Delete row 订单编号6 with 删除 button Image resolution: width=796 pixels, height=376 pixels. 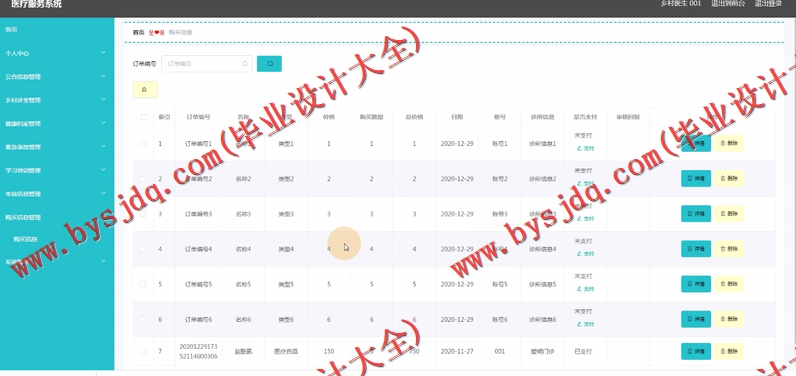pyautogui.click(x=729, y=319)
